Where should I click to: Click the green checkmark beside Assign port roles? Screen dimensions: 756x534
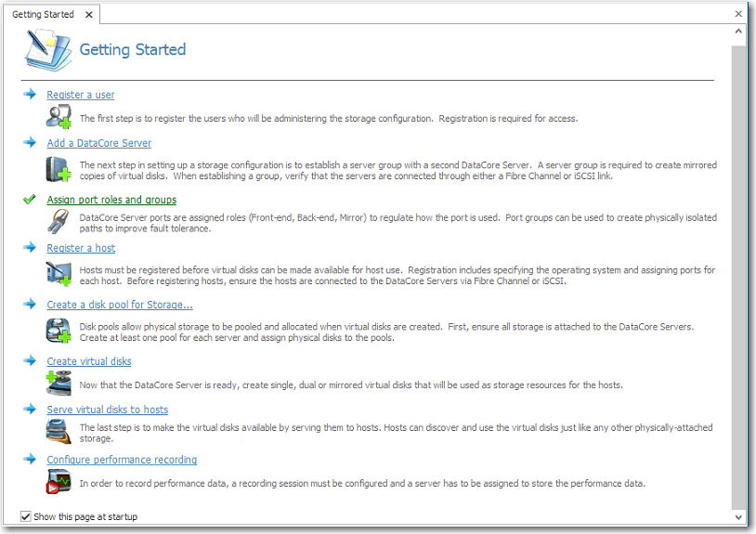pos(30,199)
